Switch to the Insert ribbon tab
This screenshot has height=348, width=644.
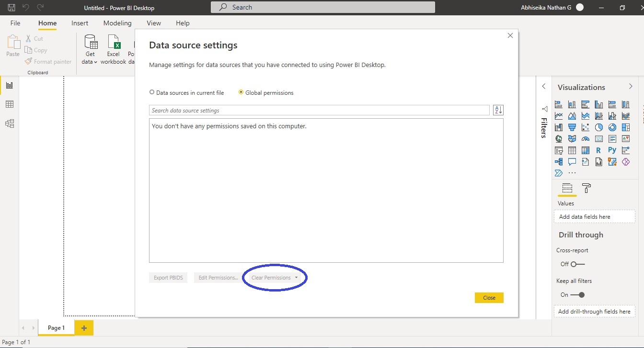80,23
